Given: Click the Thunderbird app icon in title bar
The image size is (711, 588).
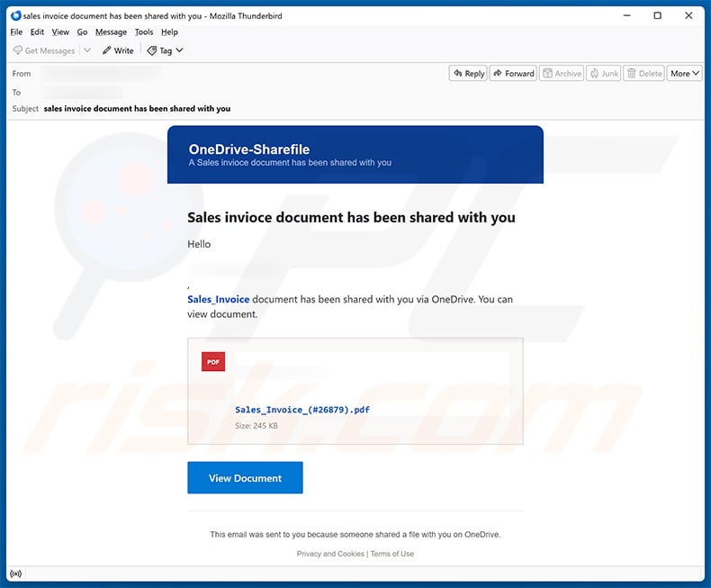Looking at the screenshot, I should [16, 15].
